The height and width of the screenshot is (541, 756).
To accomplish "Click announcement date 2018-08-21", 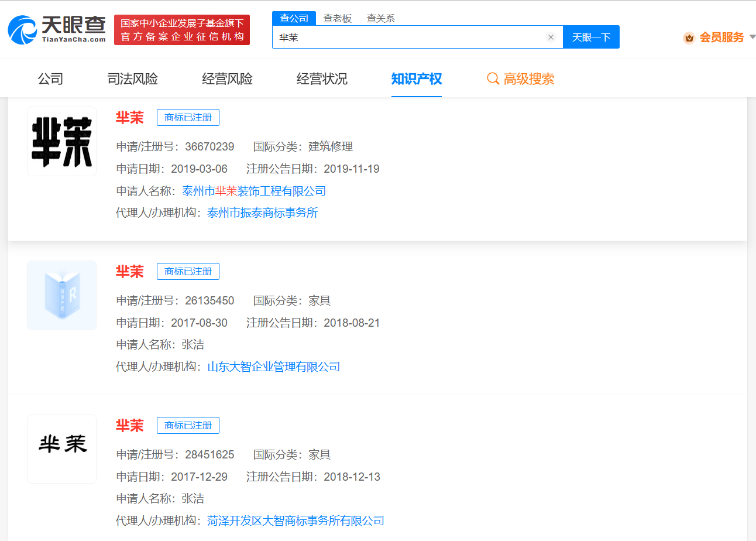I will [352, 323].
